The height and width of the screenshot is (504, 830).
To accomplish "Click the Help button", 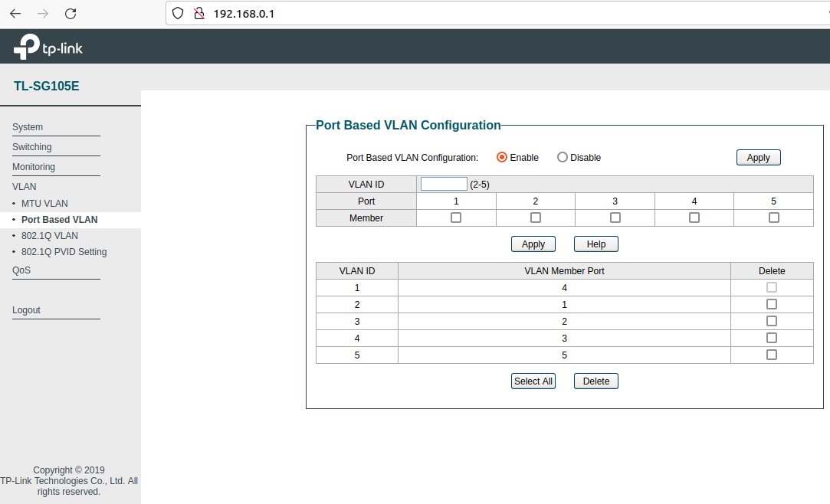I will click(x=595, y=244).
